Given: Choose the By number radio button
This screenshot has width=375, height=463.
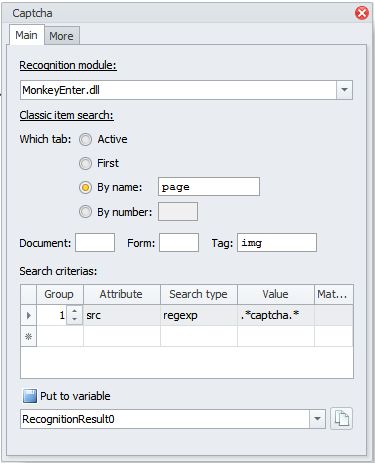Looking at the screenshot, I should (x=85, y=212).
